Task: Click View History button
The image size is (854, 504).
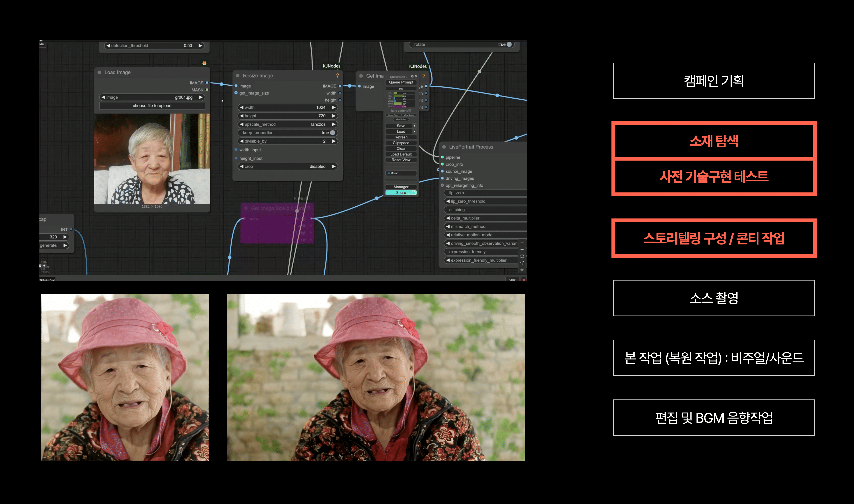Action: pyautogui.click(x=401, y=119)
